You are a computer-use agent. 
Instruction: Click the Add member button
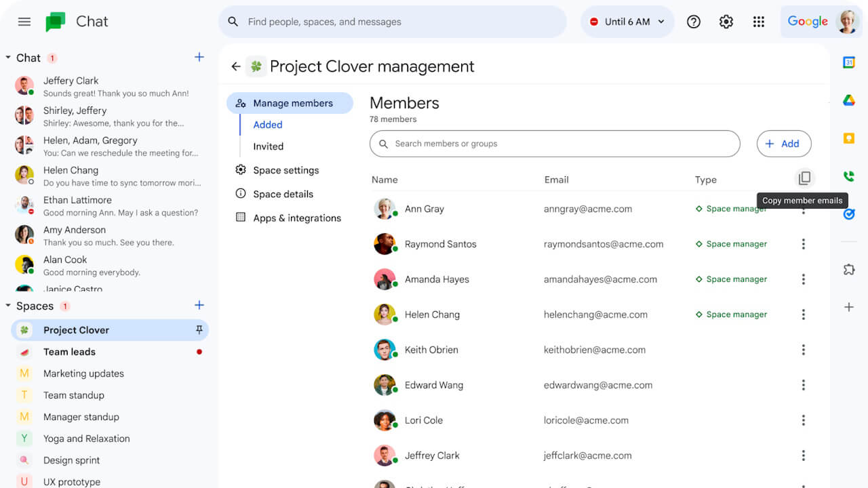point(784,144)
